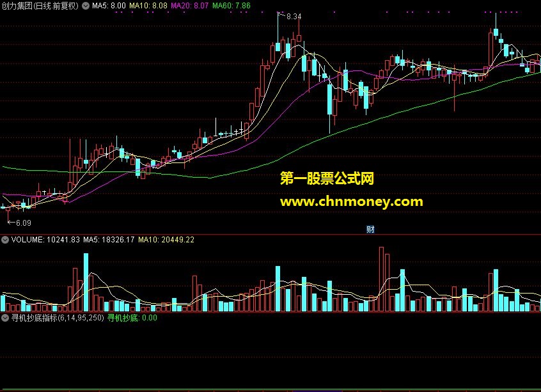Click the MA5: 8.00 label
This screenshot has height=392, width=541.
109,6
